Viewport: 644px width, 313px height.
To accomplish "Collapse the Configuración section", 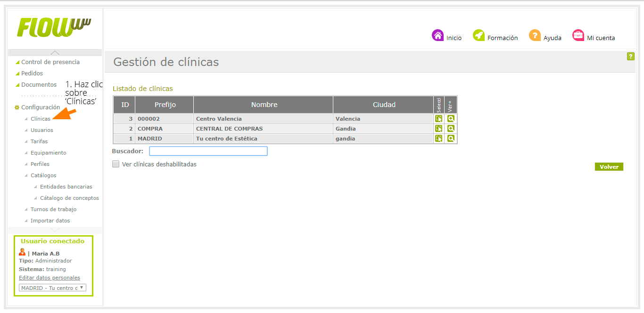I will pos(41,107).
